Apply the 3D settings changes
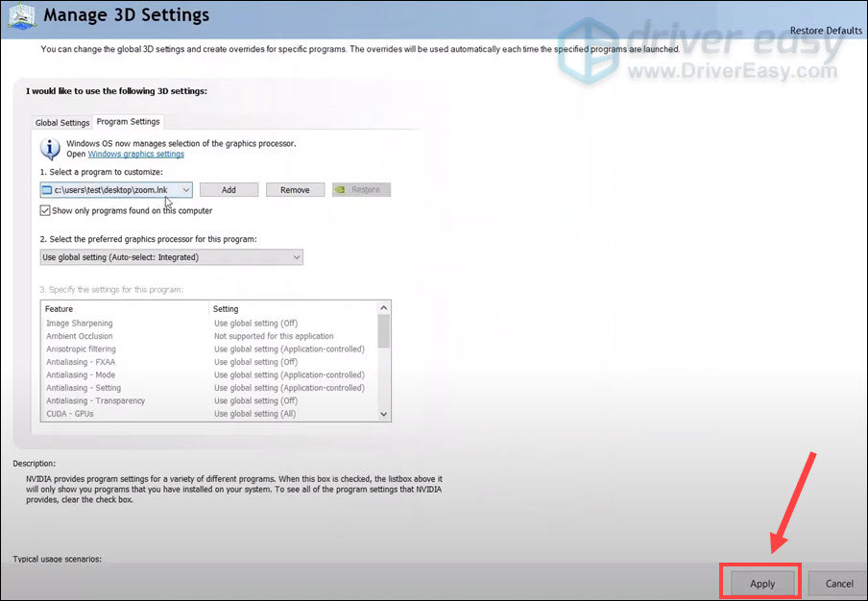Image resolution: width=868 pixels, height=601 pixels. pos(759,583)
